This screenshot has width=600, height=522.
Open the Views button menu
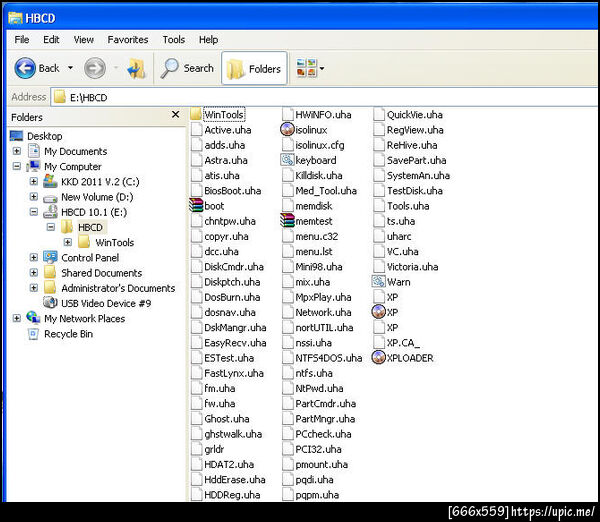310,68
